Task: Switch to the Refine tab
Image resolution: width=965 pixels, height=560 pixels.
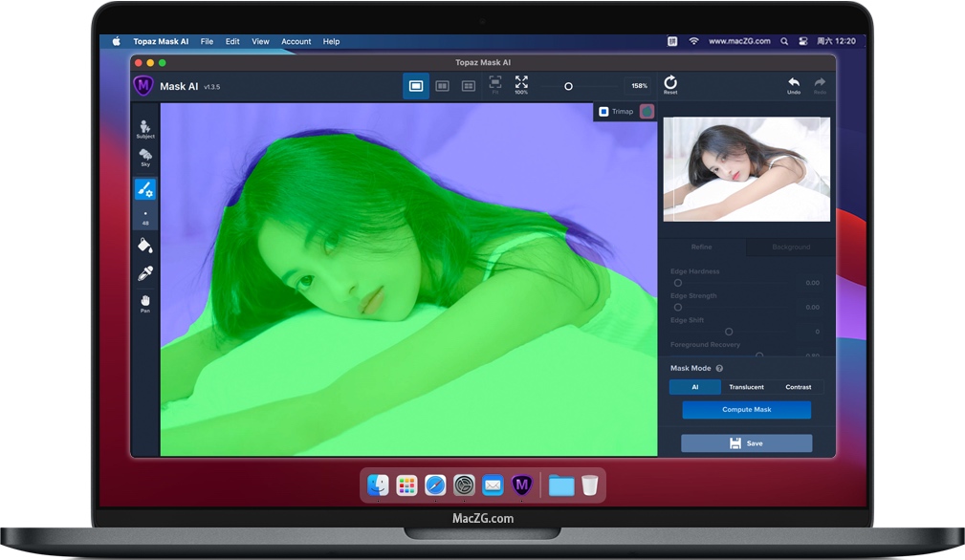Action: 701,247
